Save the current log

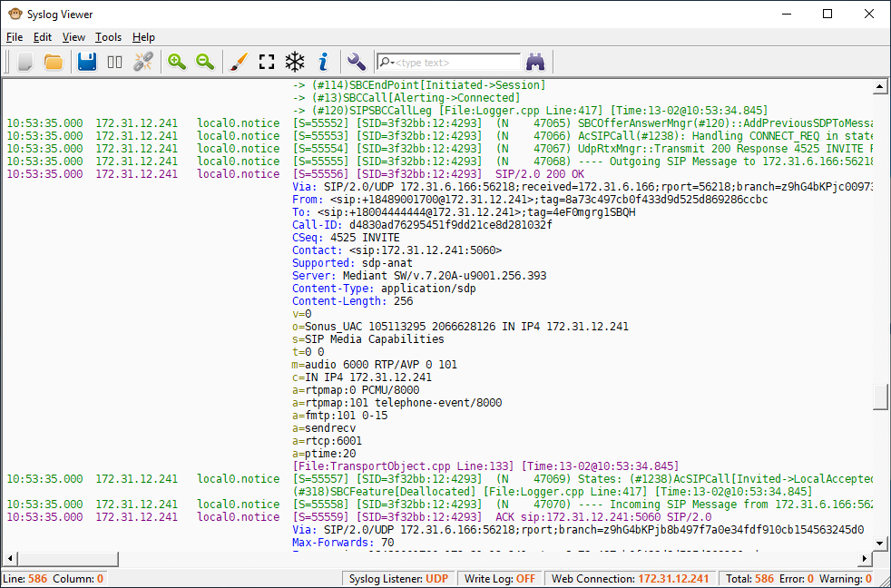[86, 62]
